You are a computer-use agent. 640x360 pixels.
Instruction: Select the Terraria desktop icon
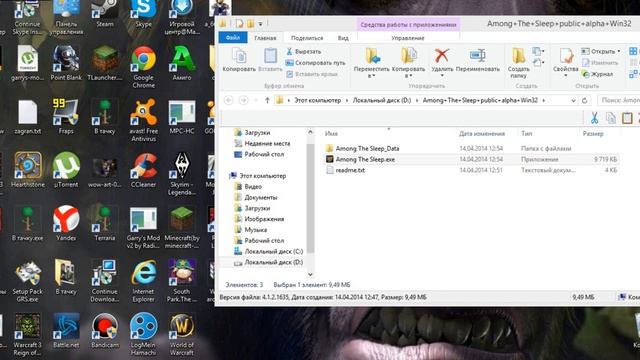pos(104,223)
